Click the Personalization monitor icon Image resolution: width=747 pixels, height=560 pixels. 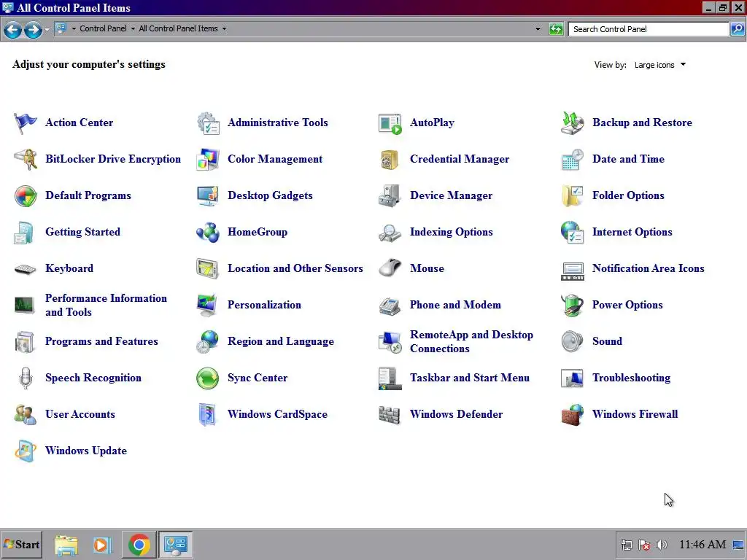(x=208, y=306)
